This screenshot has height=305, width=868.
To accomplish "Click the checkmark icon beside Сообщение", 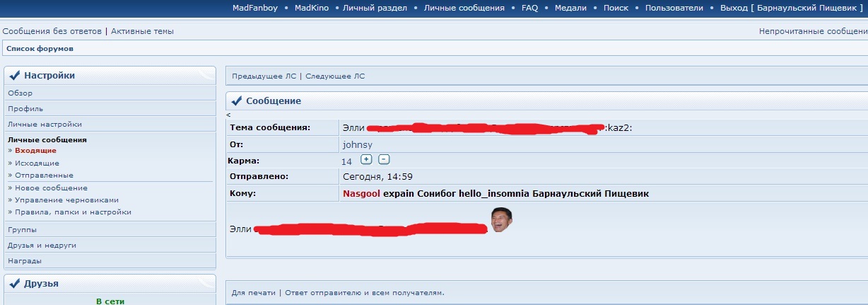I will (236, 101).
